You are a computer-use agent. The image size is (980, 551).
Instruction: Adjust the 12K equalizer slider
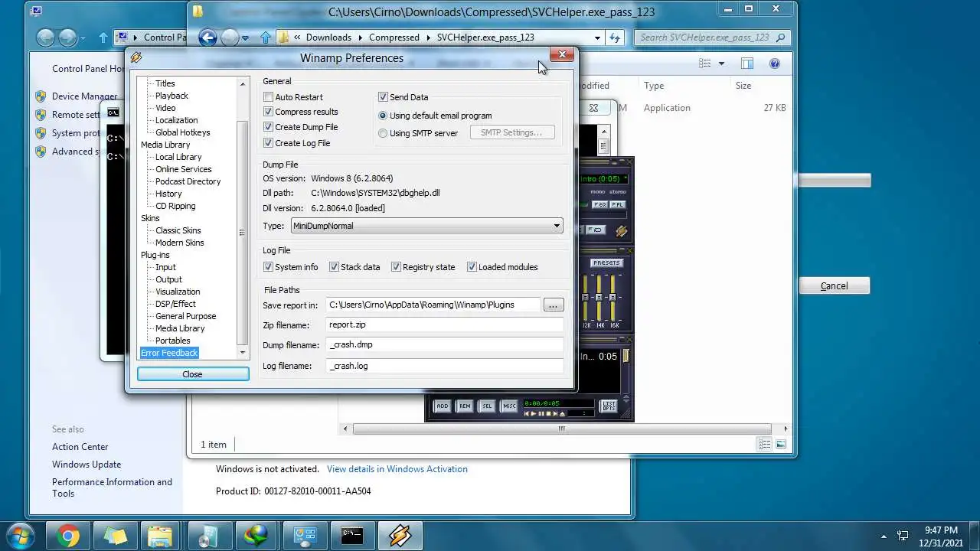coord(586,298)
